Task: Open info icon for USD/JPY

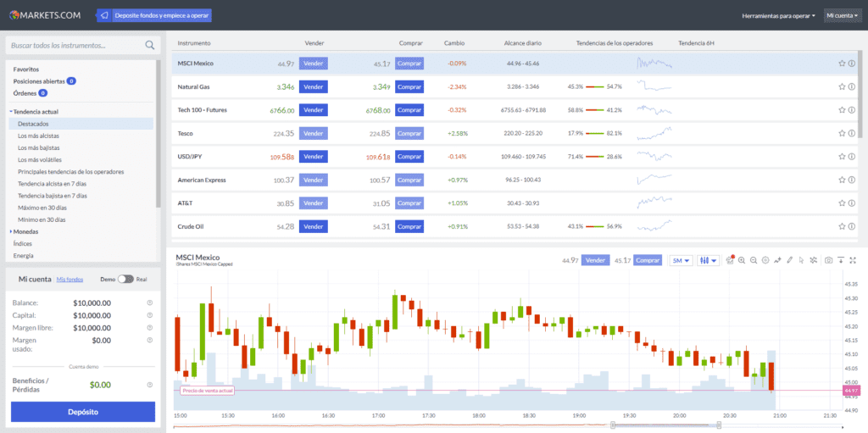Action: coord(851,157)
